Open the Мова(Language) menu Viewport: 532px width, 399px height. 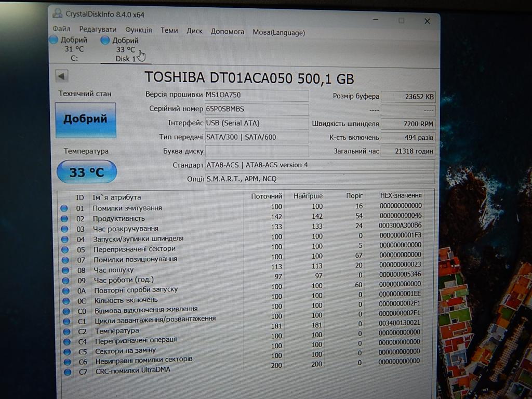[278, 32]
